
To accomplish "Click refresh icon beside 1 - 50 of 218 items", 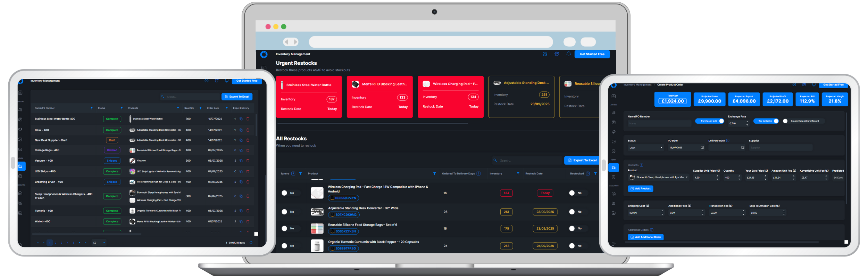I will (251, 243).
